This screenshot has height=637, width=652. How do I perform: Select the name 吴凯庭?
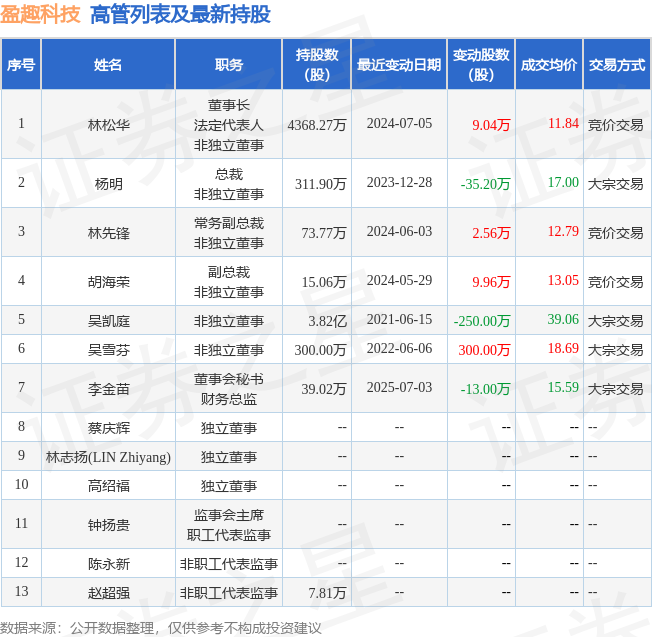coord(109,321)
